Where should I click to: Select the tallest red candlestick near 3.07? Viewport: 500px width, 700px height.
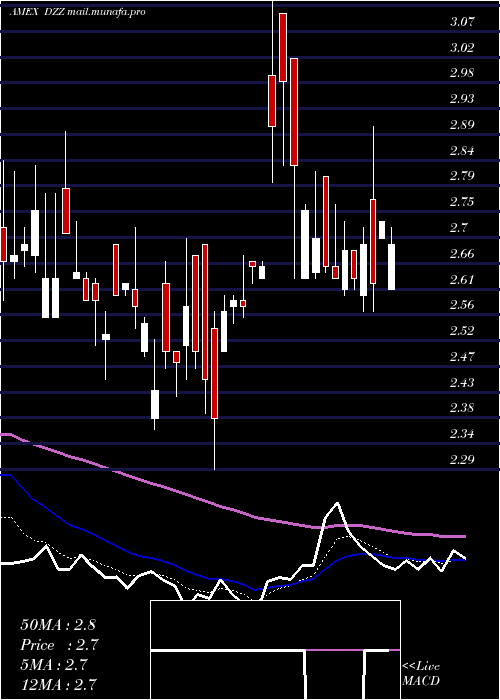(283, 47)
